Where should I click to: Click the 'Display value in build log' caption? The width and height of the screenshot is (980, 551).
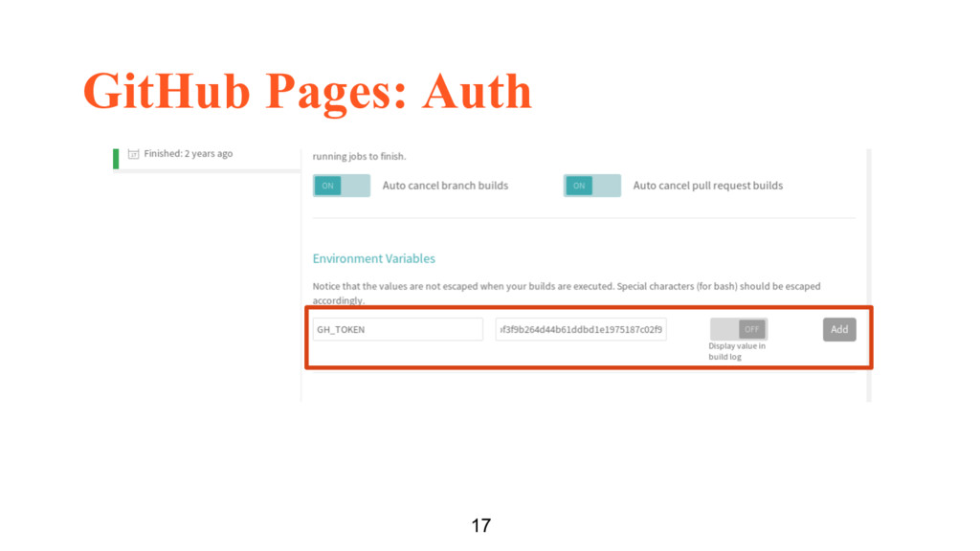(737, 351)
